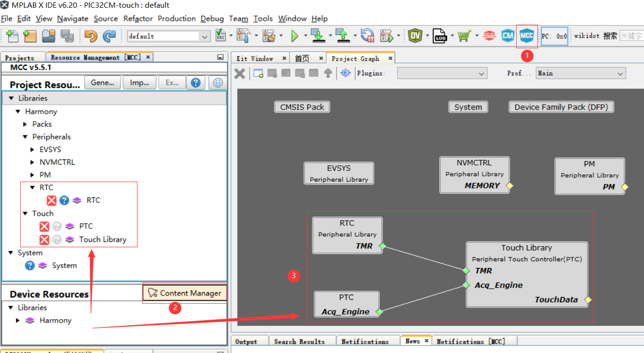Remove the PTC component with its red X
The width and height of the screenshot is (644, 353).
click(x=44, y=226)
